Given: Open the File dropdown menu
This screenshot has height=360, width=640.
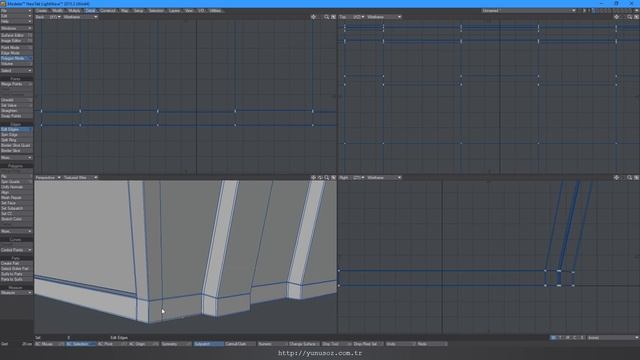Looking at the screenshot, I should coord(16,11).
